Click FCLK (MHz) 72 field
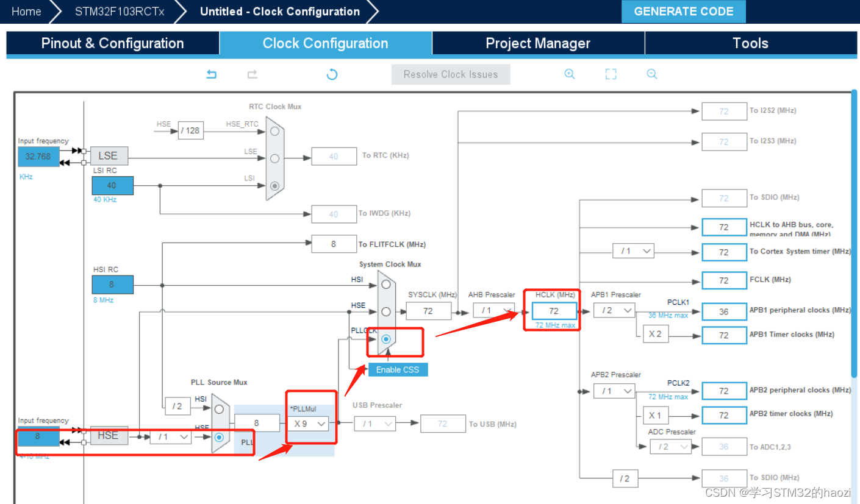This screenshot has height=504, width=860. coord(724,280)
